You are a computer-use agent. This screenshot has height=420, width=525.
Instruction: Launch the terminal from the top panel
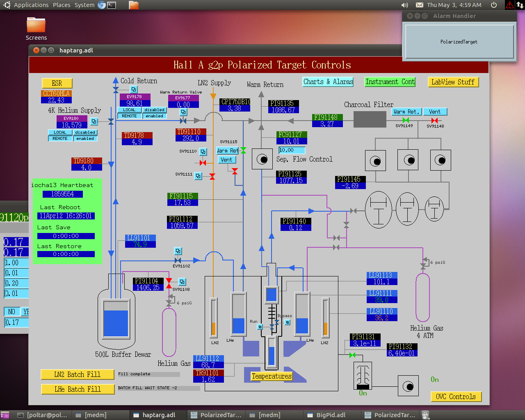(112, 5)
